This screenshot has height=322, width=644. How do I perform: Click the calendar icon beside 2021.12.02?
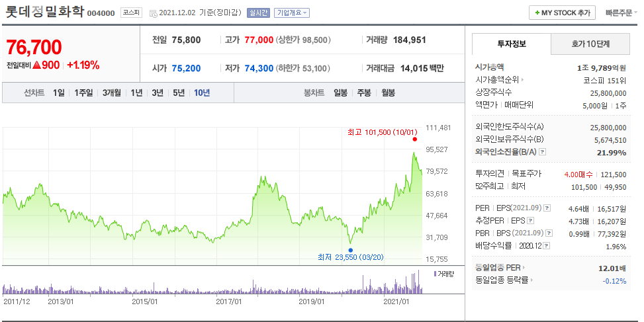[153, 13]
